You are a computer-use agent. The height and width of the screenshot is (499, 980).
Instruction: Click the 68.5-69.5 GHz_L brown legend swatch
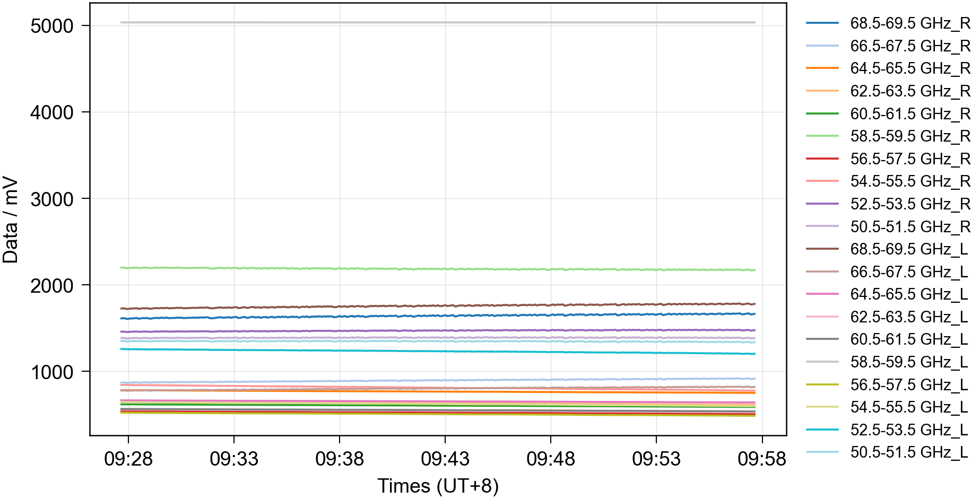coord(822,249)
